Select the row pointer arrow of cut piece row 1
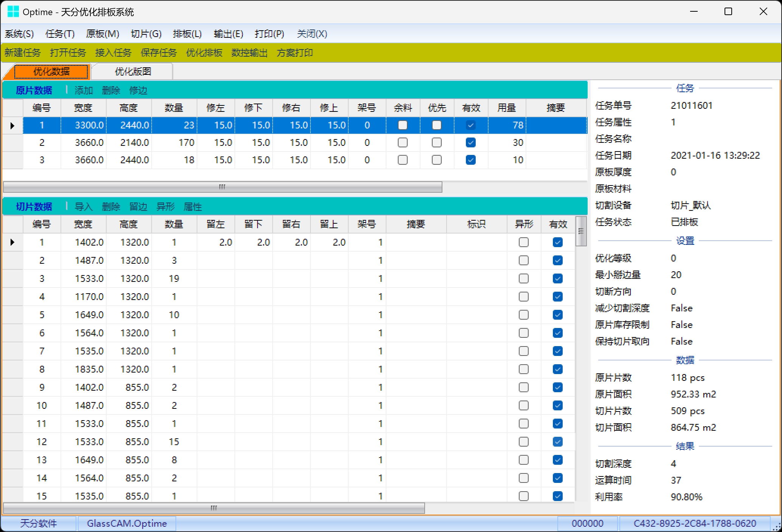782x532 pixels. pos(12,242)
